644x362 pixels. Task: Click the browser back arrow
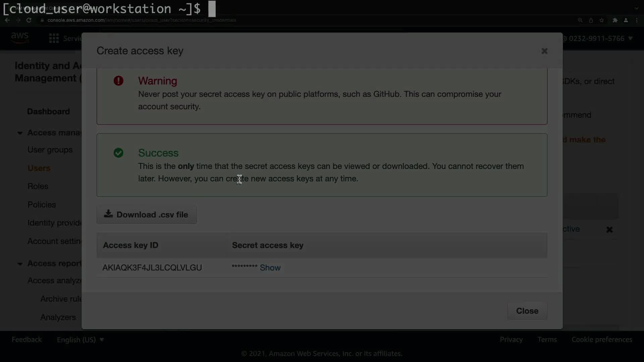click(7, 20)
